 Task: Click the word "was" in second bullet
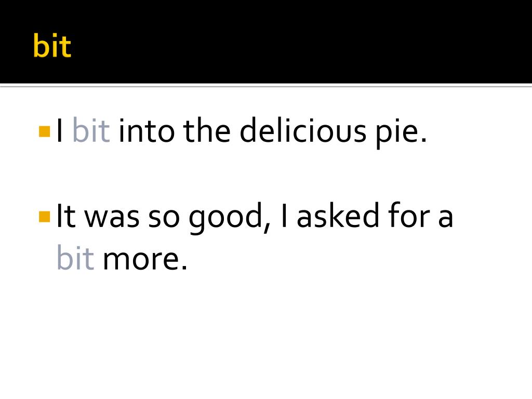[112, 219]
